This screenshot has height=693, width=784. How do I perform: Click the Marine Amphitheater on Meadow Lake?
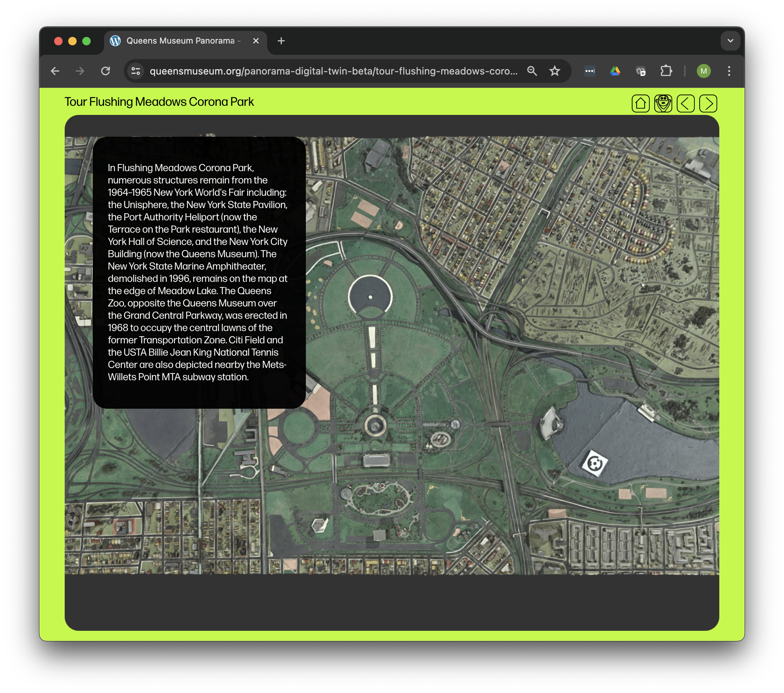click(551, 423)
